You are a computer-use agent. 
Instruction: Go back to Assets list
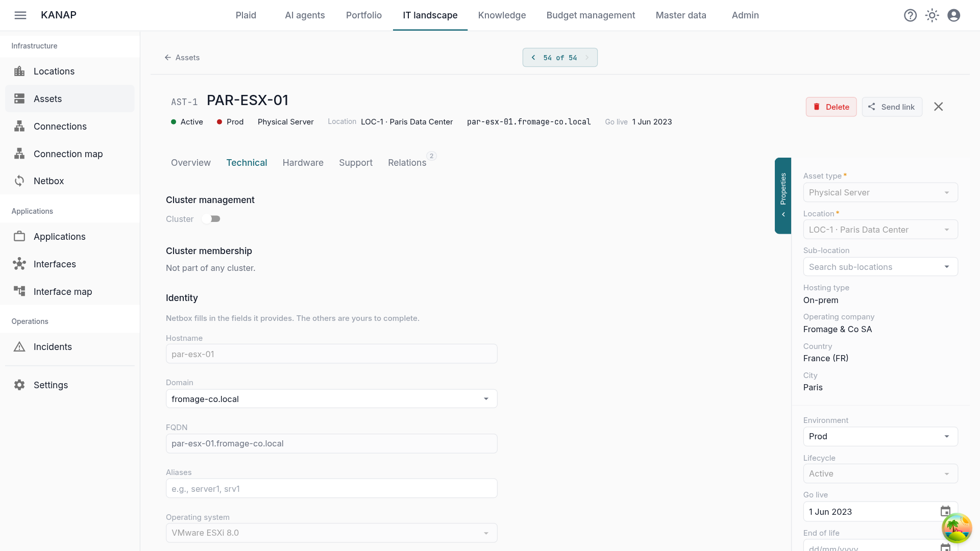tap(182, 58)
